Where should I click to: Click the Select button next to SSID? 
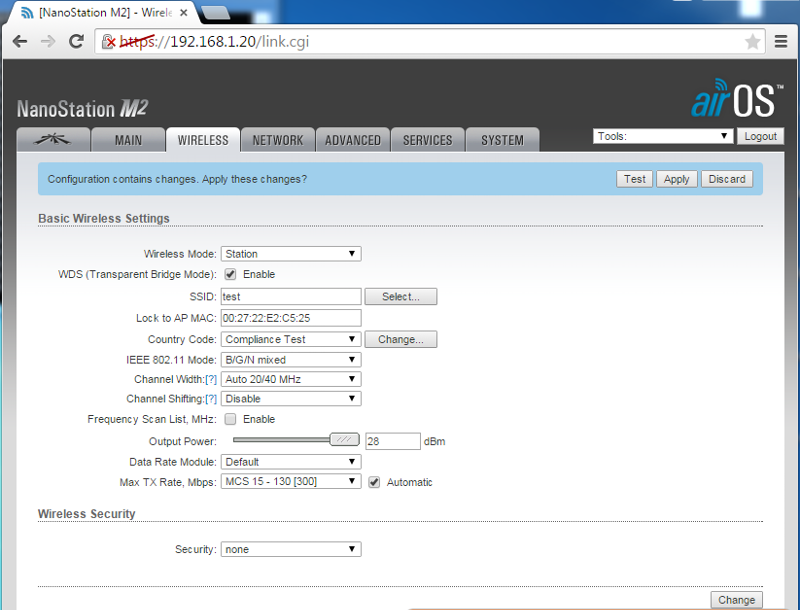click(x=400, y=296)
